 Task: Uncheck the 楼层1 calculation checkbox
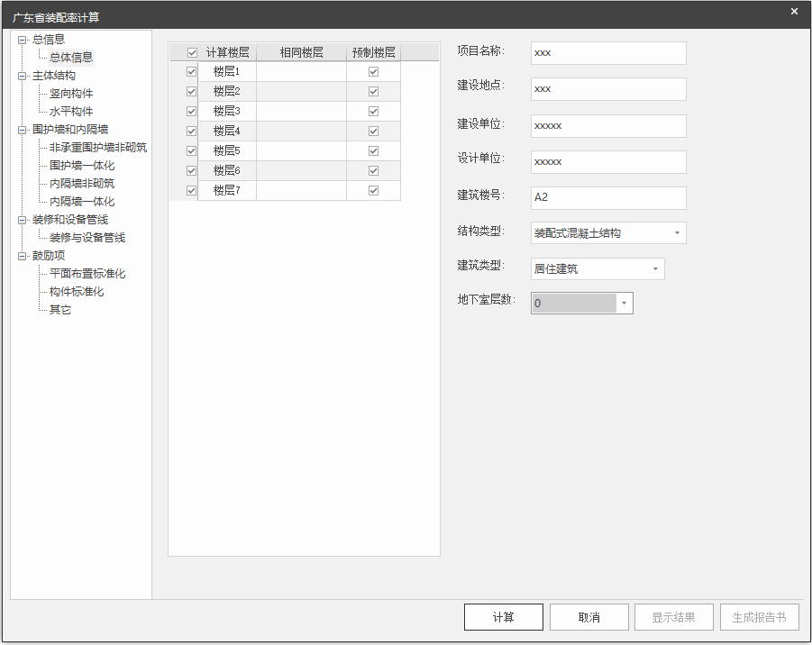[191, 72]
